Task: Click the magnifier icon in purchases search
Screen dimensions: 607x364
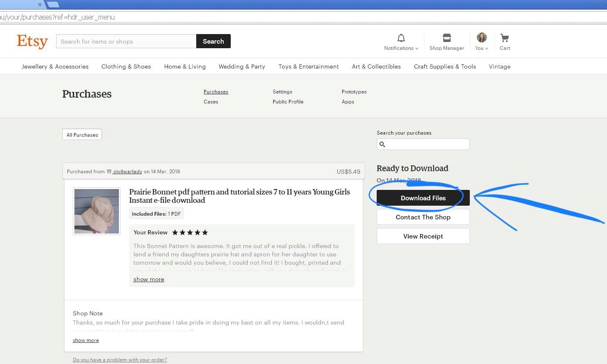Action: click(382, 144)
